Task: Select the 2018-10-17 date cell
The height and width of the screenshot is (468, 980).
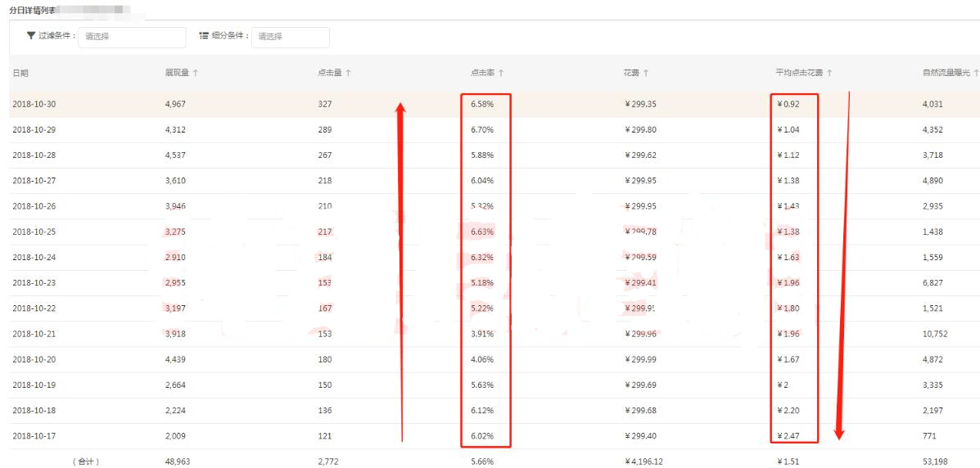Action: click(x=34, y=436)
